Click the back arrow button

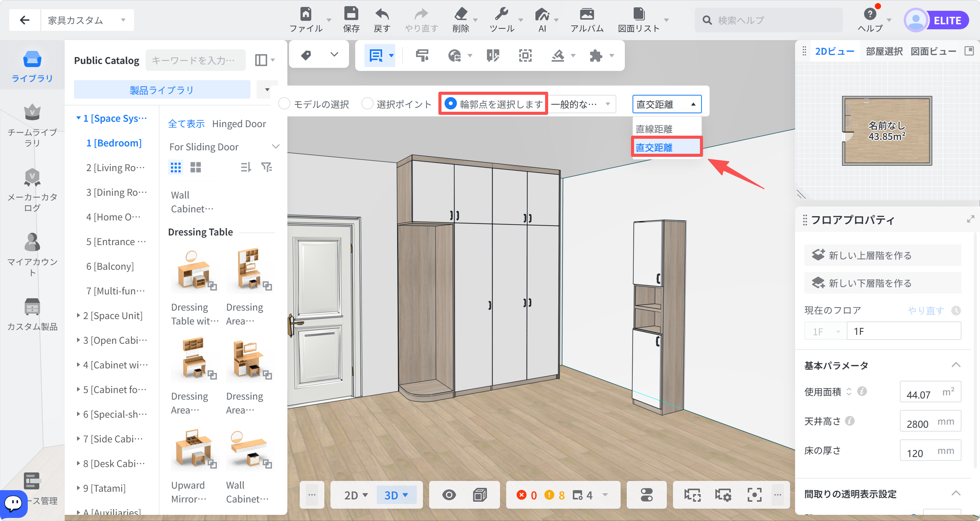pos(25,20)
